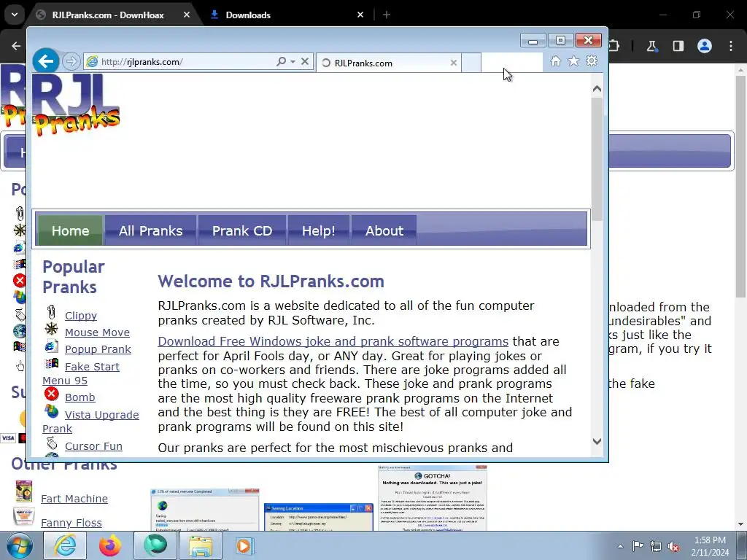Follow Download Free Windows joke programs link
Viewport: 747px width, 560px height.
click(x=333, y=341)
